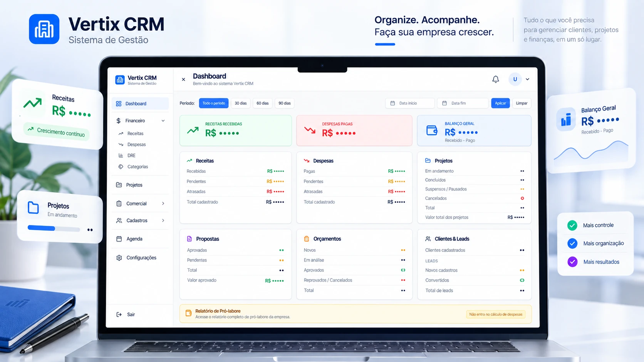Click the Orçamentos card icon
The height and width of the screenshot is (362, 644).
point(307,239)
